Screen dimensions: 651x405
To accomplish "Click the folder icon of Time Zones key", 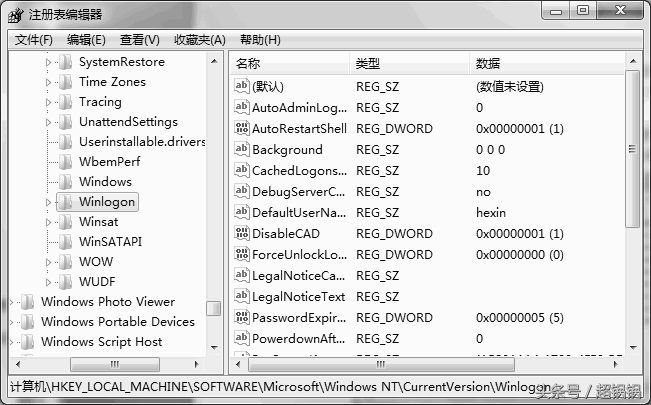I will click(x=65, y=82).
